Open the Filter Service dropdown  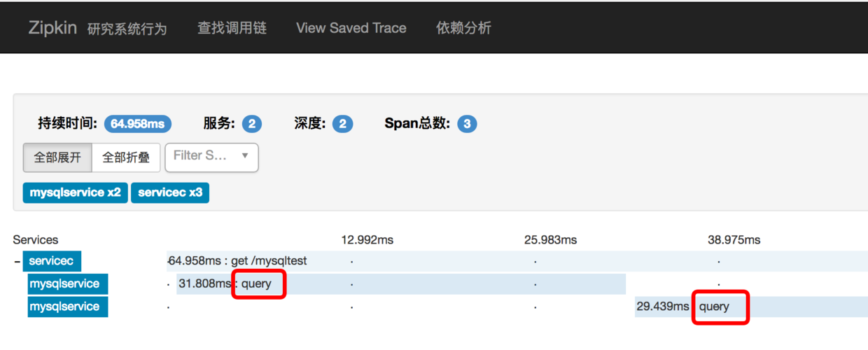point(211,157)
